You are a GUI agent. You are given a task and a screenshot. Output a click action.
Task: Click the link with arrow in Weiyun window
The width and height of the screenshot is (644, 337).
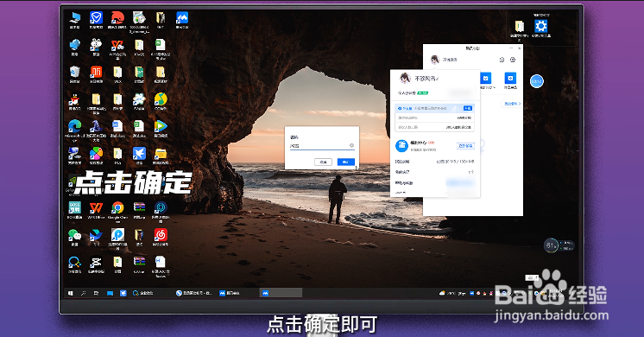(x=512, y=104)
